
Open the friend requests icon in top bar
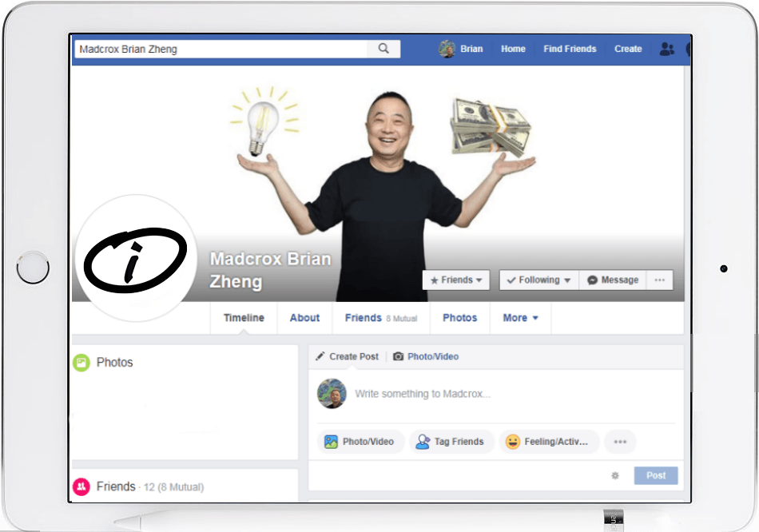pyautogui.click(x=666, y=49)
